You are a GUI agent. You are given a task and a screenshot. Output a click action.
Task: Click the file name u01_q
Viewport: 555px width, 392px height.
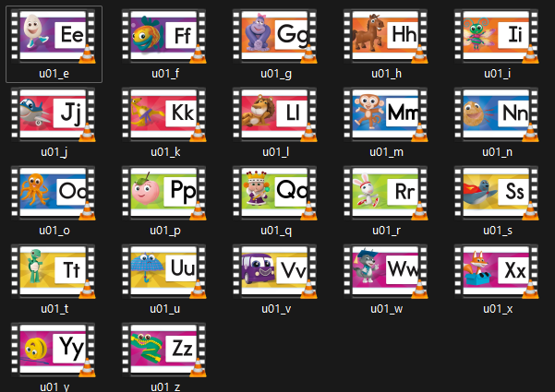[276, 231]
